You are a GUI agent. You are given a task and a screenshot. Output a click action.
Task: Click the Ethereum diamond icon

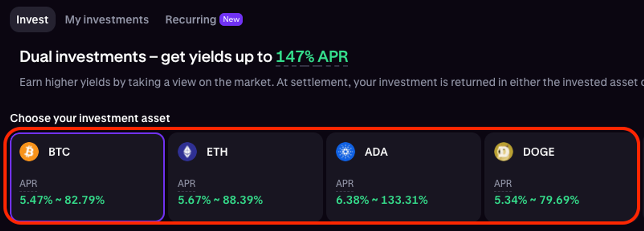tap(187, 151)
